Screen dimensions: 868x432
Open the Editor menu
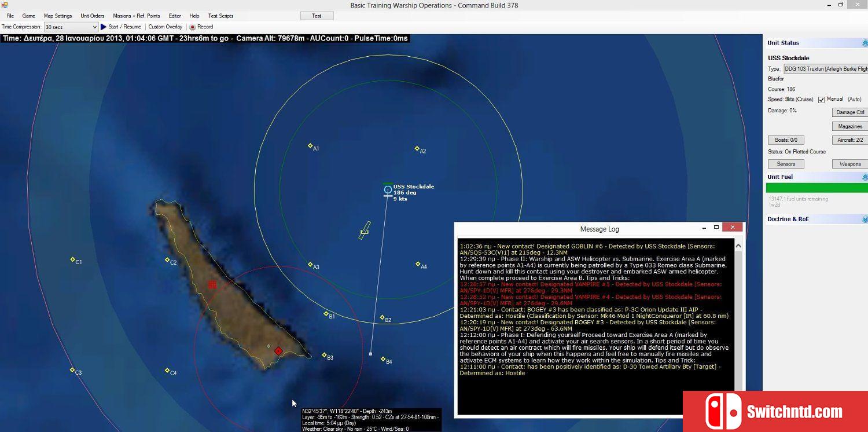click(x=175, y=16)
